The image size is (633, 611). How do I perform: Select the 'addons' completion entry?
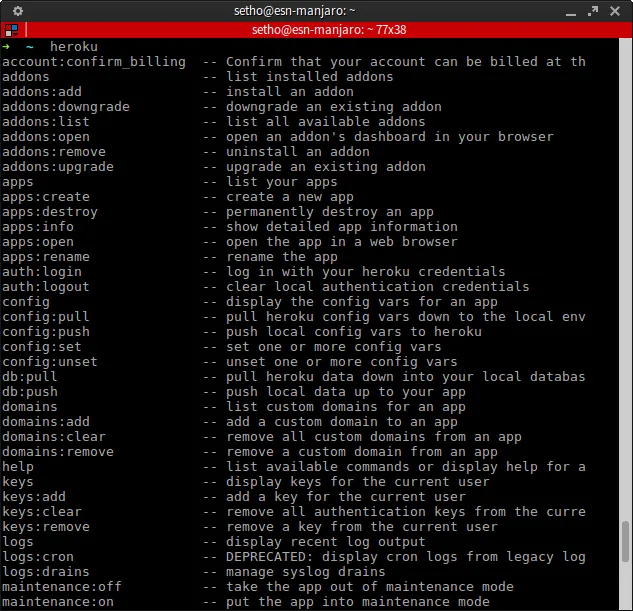pos(26,77)
